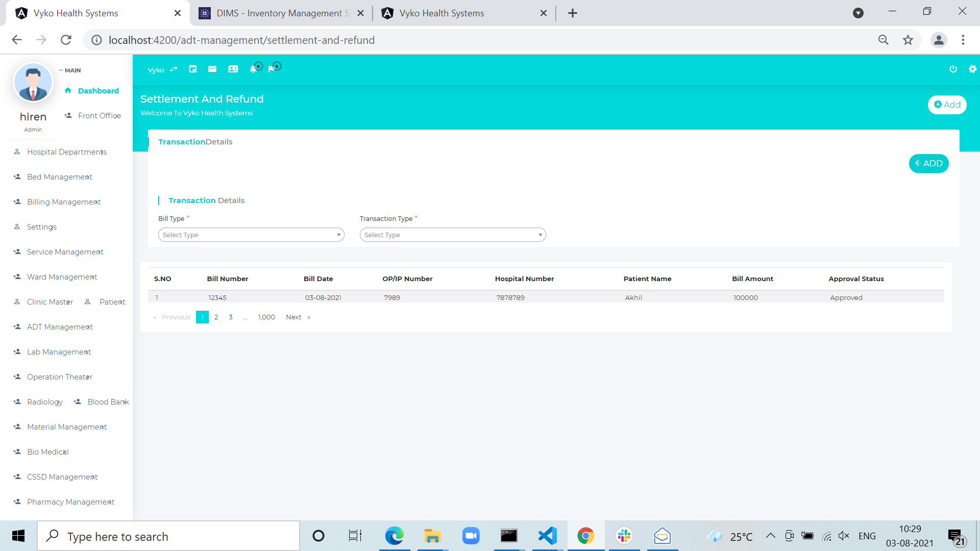Click Next in table pagination
This screenshot has height=551, width=980.
(293, 317)
